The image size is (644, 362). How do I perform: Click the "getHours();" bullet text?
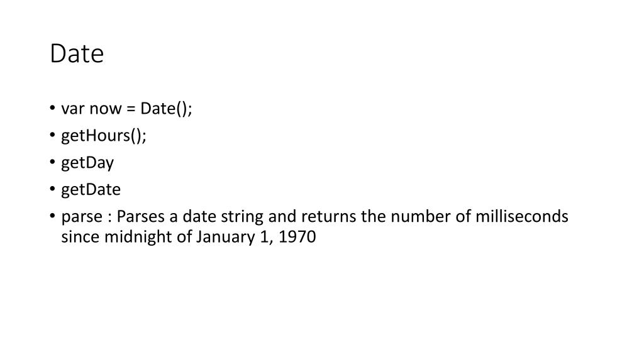tap(104, 136)
